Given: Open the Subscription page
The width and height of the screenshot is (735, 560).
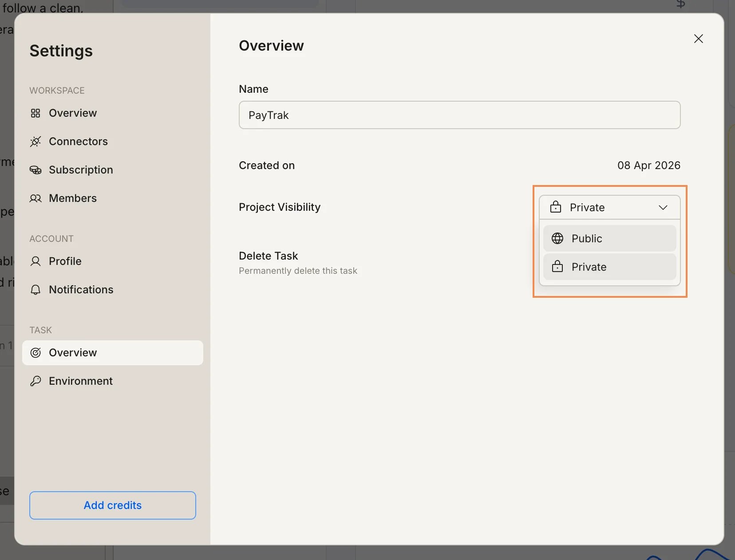Looking at the screenshot, I should [113, 170].
